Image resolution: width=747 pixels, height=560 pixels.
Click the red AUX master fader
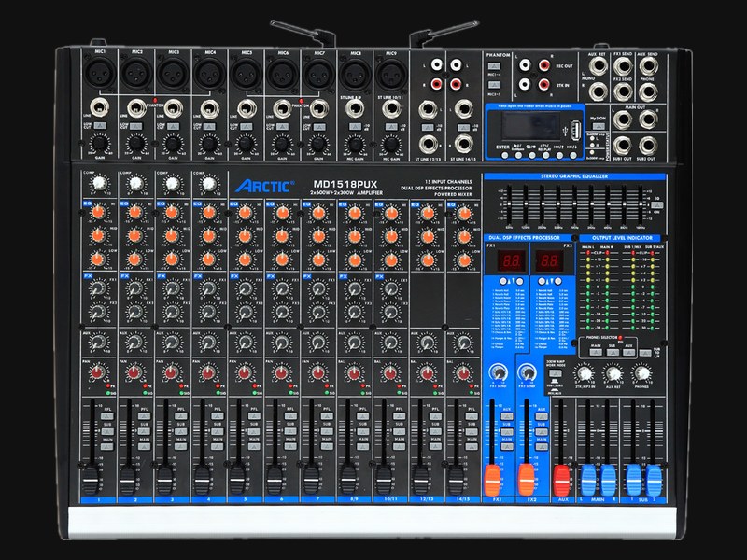[x=561, y=480]
